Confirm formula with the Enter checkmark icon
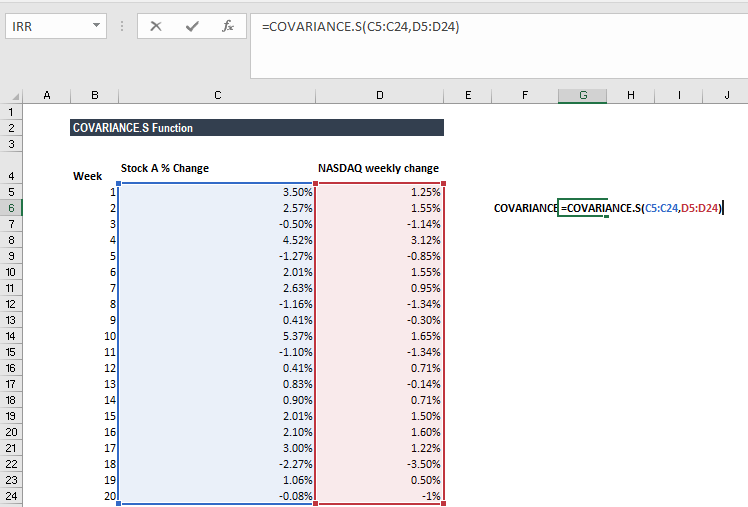This screenshot has height=507, width=748. pos(192,26)
